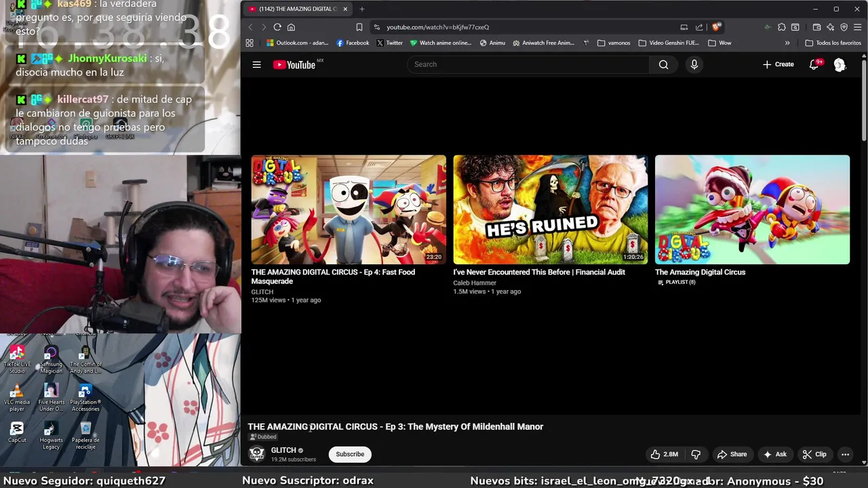The image size is (868, 488).
Task: Open TikTok LIVE Studio desktop shortcut
Action: 17,360
